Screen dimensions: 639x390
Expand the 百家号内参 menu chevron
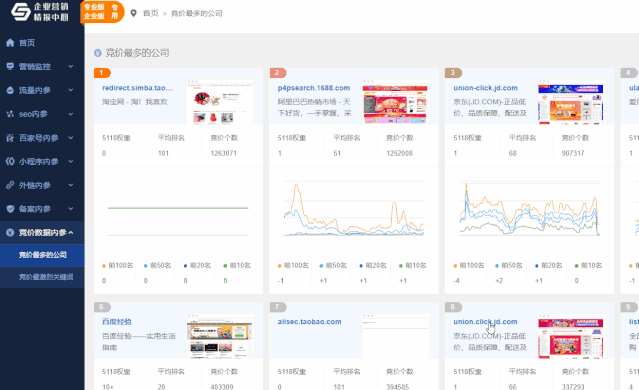click(71, 138)
